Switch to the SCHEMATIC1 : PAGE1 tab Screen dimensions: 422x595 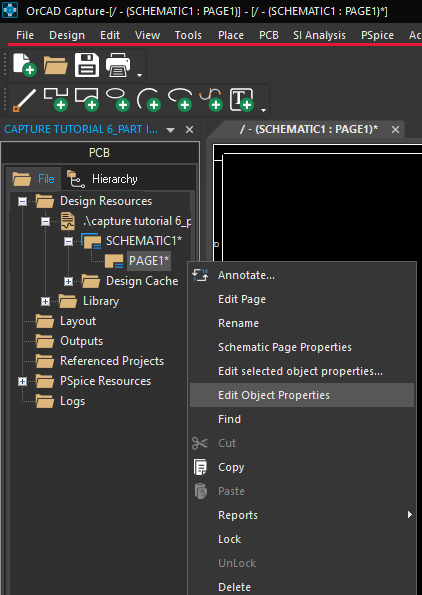tap(309, 129)
